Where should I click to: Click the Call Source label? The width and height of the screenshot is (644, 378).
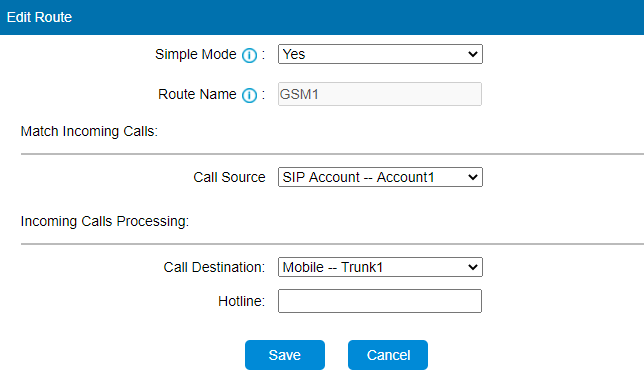coord(229,177)
